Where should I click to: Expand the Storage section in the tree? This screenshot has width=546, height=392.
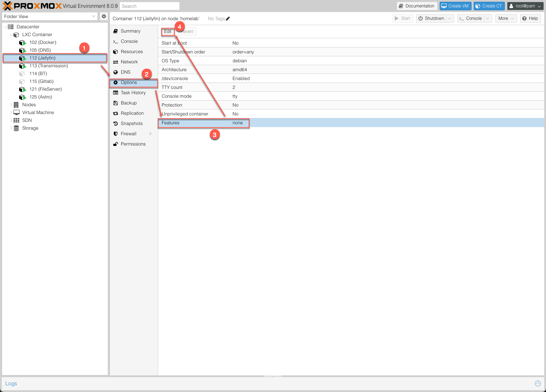click(x=11, y=128)
